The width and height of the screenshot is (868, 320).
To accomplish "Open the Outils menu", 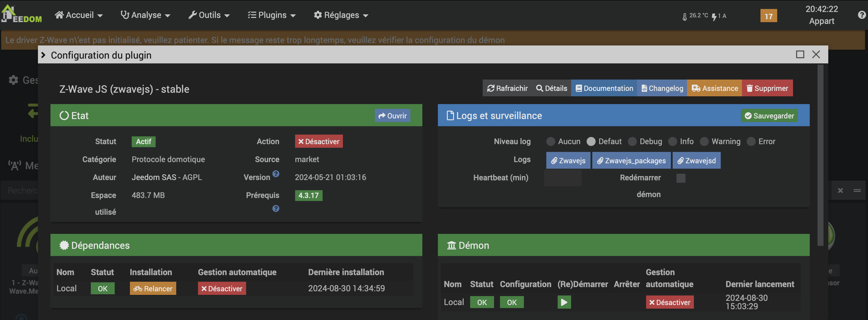I will 209,15.
